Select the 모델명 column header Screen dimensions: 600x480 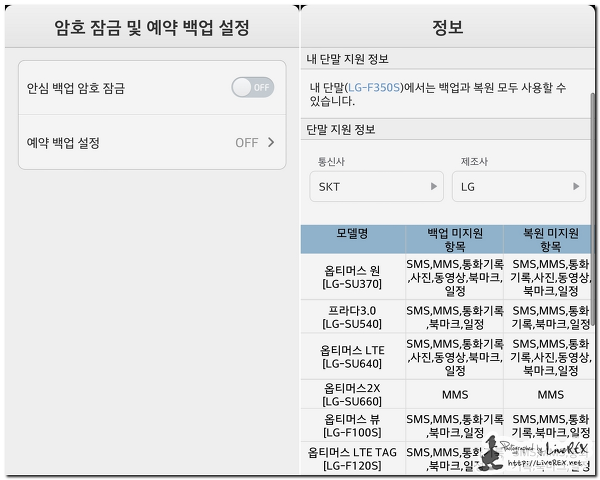click(x=352, y=239)
